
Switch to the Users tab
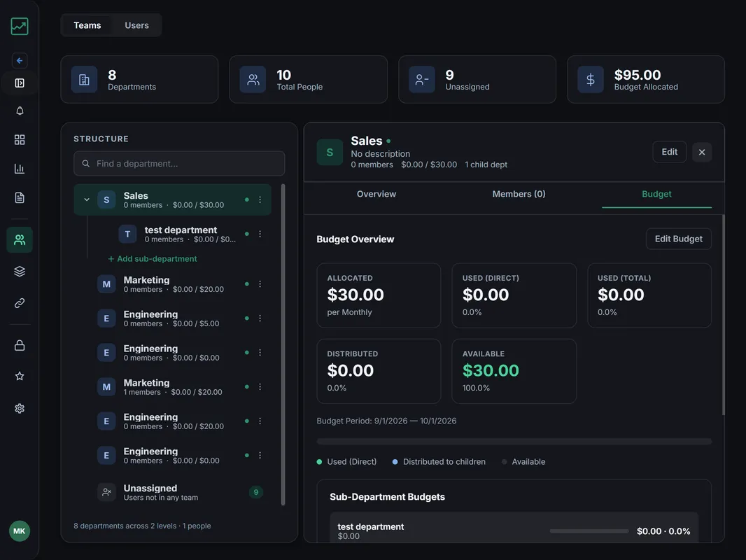pyautogui.click(x=136, y=25)
